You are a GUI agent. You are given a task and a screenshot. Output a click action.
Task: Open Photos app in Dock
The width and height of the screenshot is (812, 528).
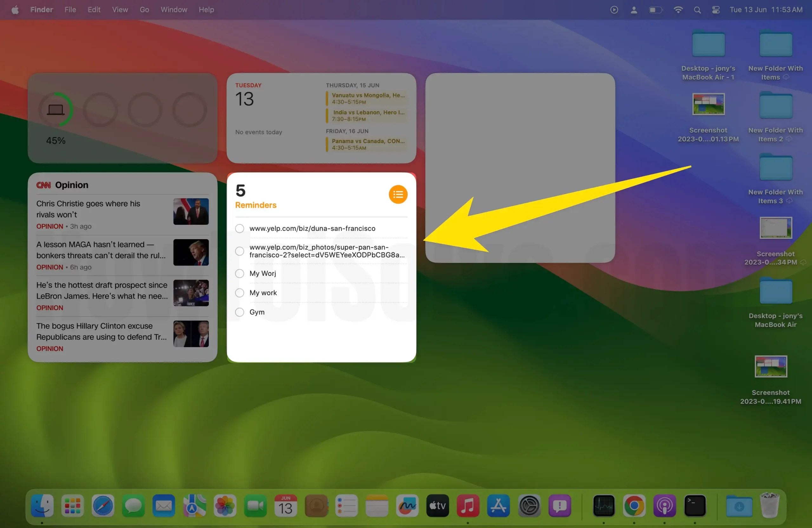coord(225,505)
